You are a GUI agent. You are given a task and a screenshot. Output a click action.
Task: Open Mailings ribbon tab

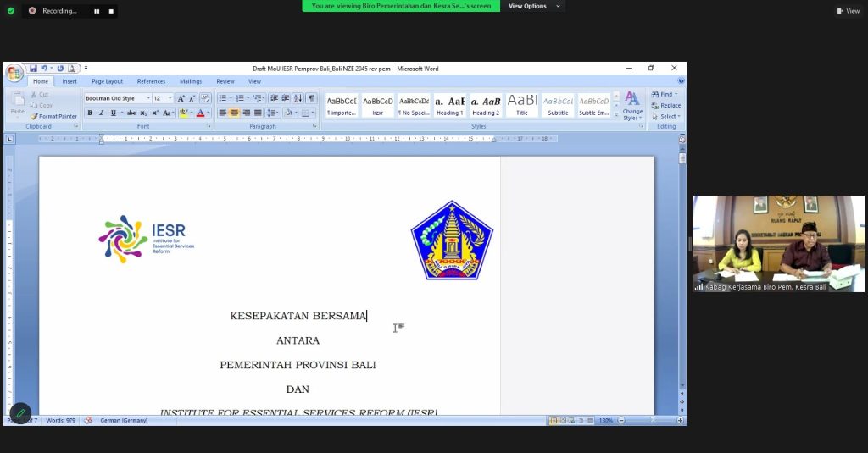point(191,81)
